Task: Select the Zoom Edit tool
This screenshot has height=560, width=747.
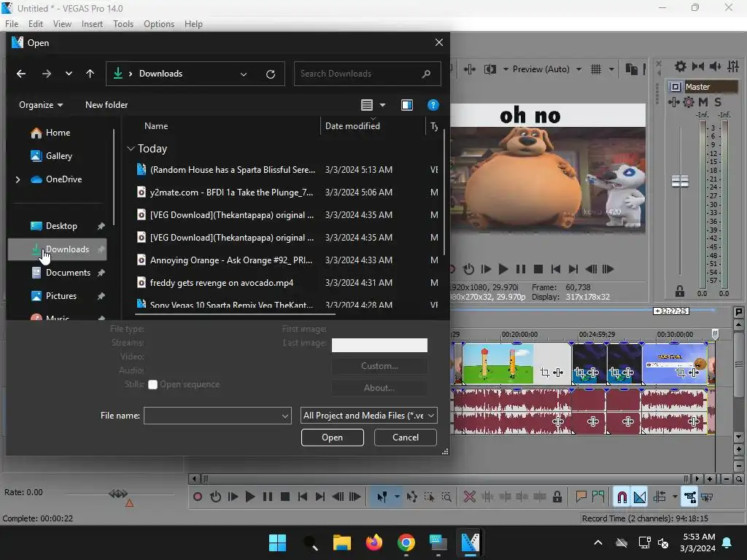Action: pos(446,497)
